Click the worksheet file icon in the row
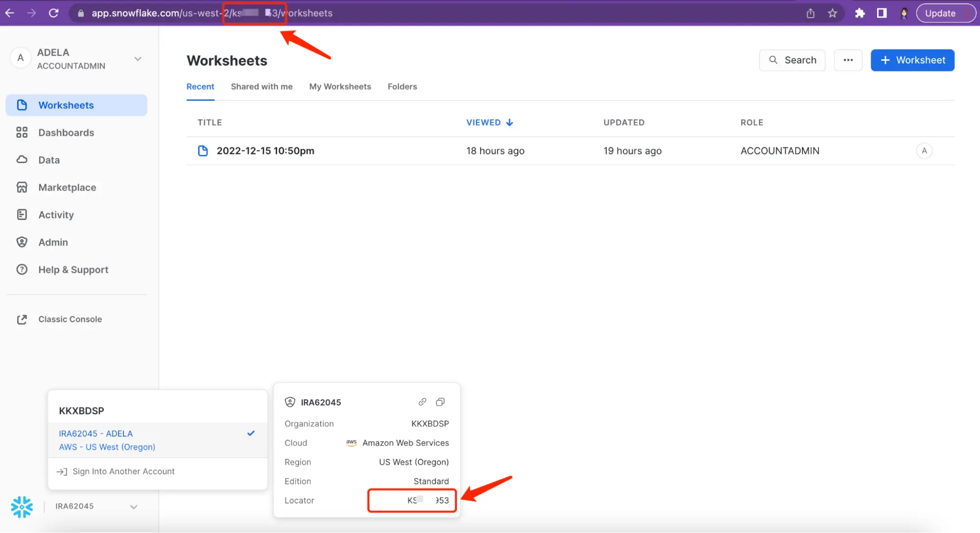980x533 pixels. click(x=203, y=151)
